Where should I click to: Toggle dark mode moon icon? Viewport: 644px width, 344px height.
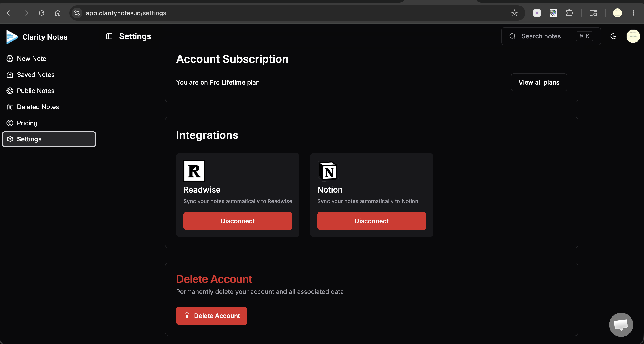(x=614, y=36)
